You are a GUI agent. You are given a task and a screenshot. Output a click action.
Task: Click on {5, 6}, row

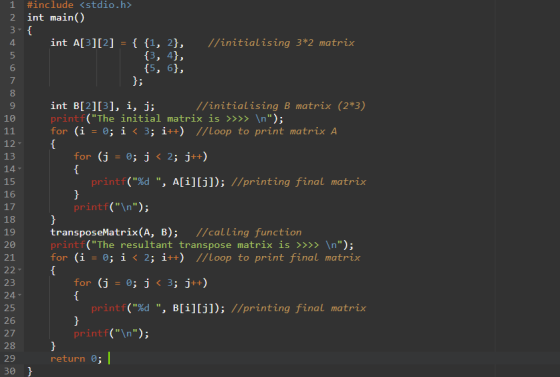(x=164, y=68)
